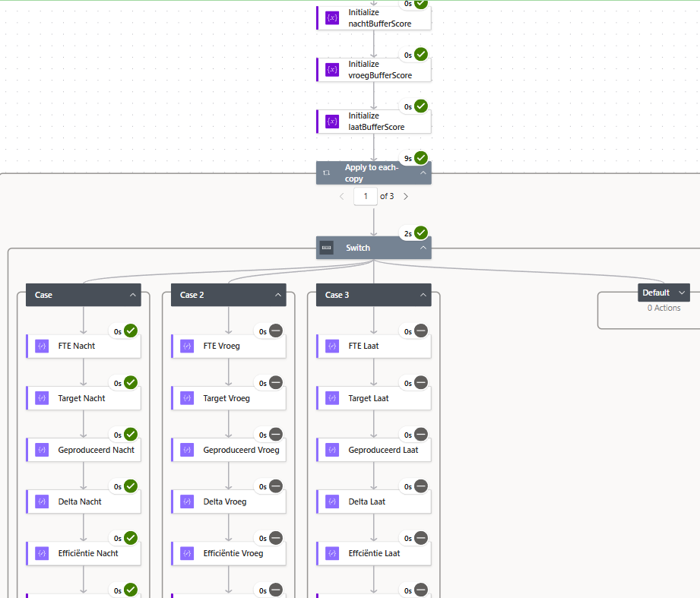Collapse the Case branch header chevron

point(133,295)
